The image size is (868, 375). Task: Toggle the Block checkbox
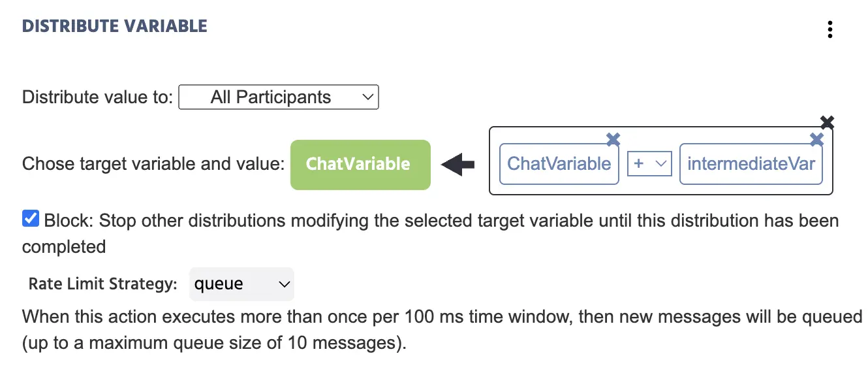pos(31,219)
